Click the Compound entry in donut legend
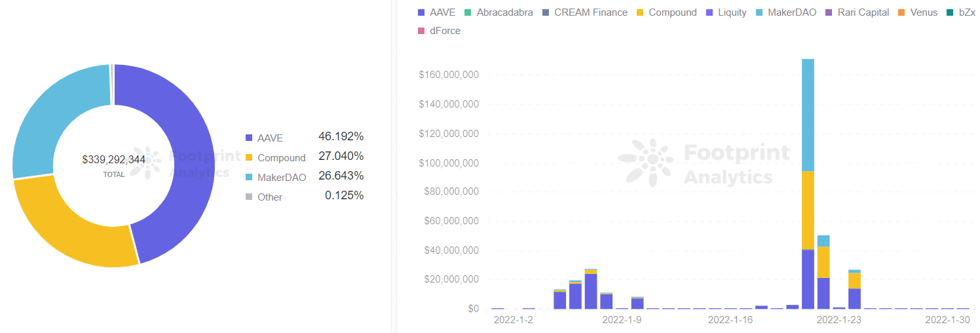 coord(275,157)
